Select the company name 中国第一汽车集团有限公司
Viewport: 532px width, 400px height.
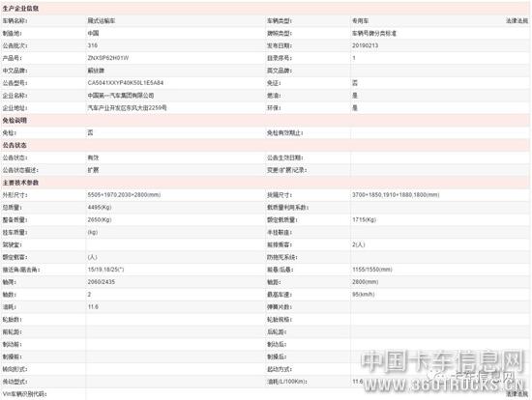121,96
